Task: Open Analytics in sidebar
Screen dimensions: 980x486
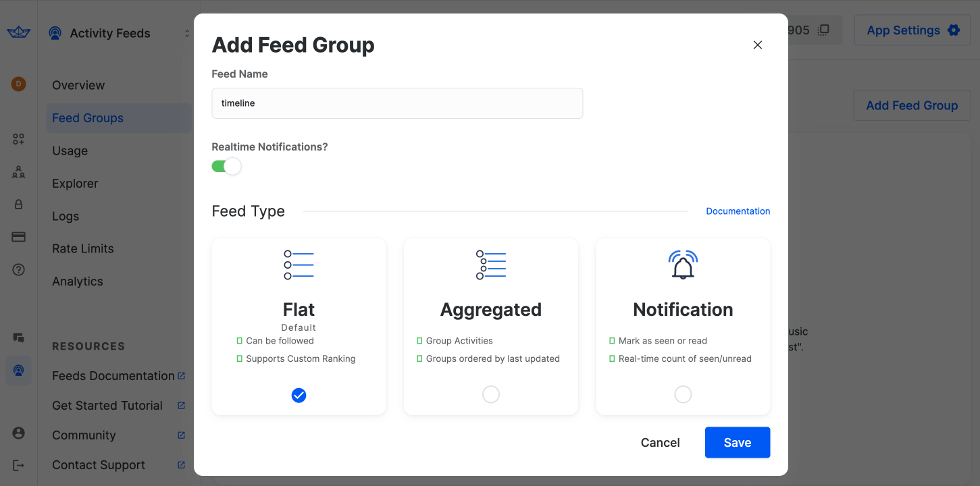Action: pos(78,281)
